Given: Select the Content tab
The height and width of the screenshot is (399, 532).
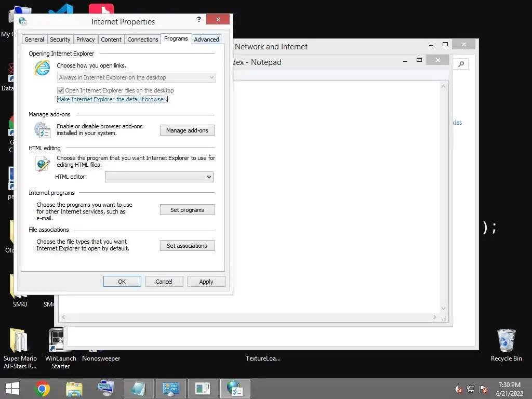Looking at the screenshot, I should pyautogui.click(x=111, y=39).
